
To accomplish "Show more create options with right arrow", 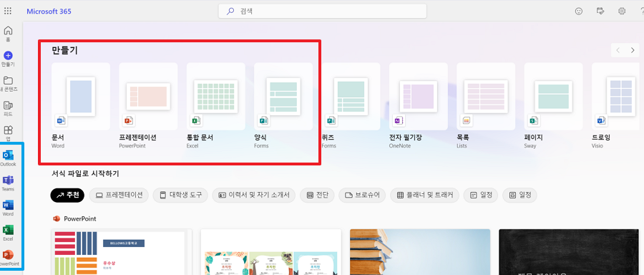I will pyautogui.click(x=632, y=50).
